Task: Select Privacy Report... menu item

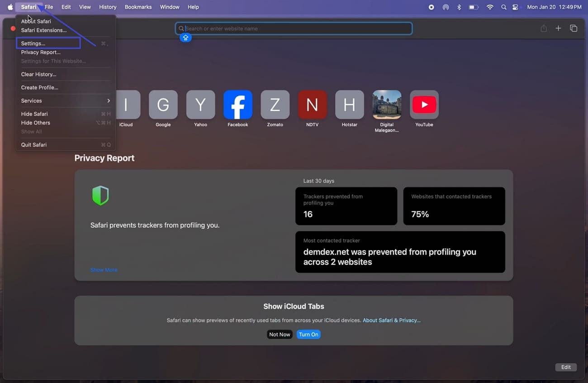Action: coord(66,52)
